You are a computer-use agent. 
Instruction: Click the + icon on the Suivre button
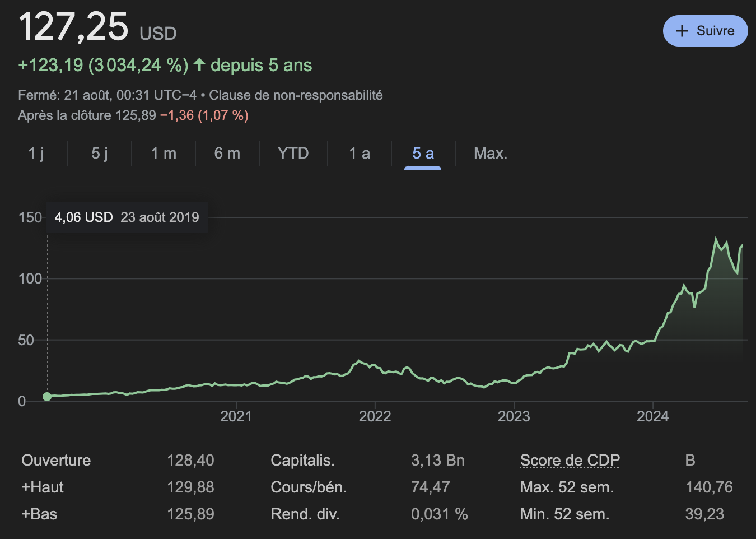(682, 31)
